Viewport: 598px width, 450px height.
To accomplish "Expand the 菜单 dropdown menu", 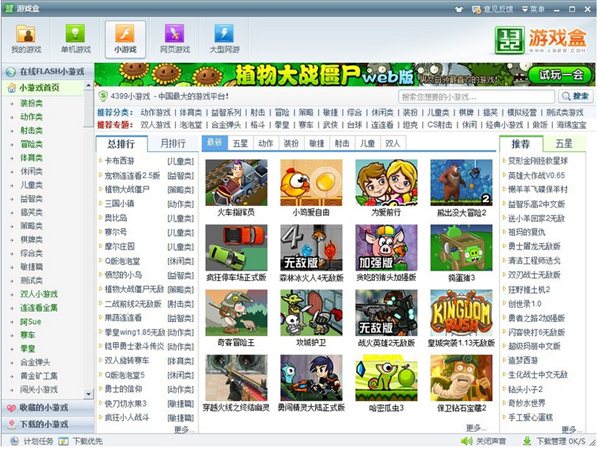I will point(533,9).
